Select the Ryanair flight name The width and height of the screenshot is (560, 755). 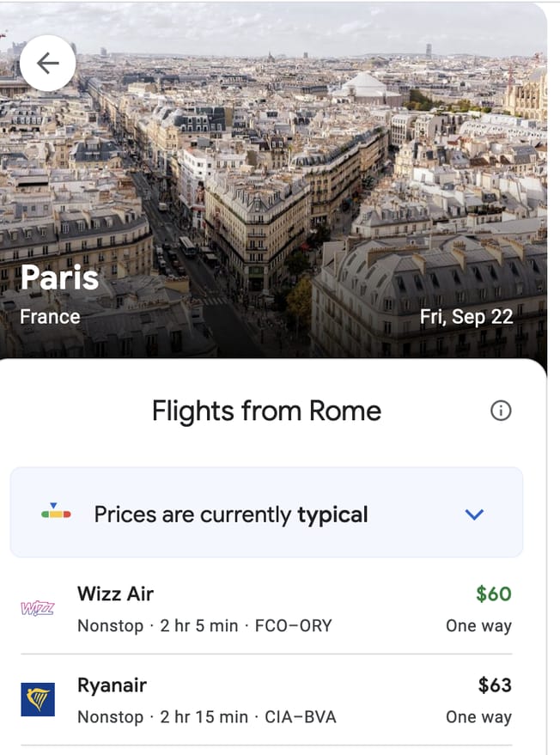[112, 685]
